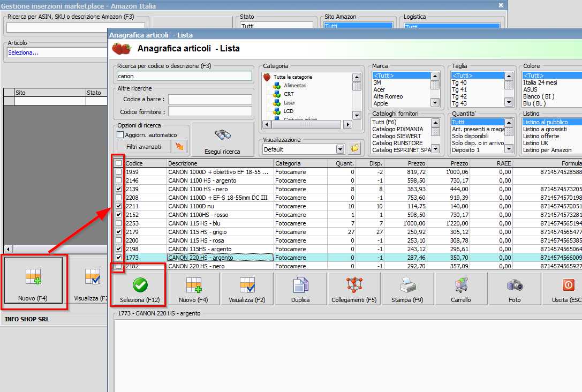Image resolution: width=582 pixels, height=392 pixels.
Task: Uncheck the row 1773 CANON 220 HS argento
Action: (x=118, y=257)
